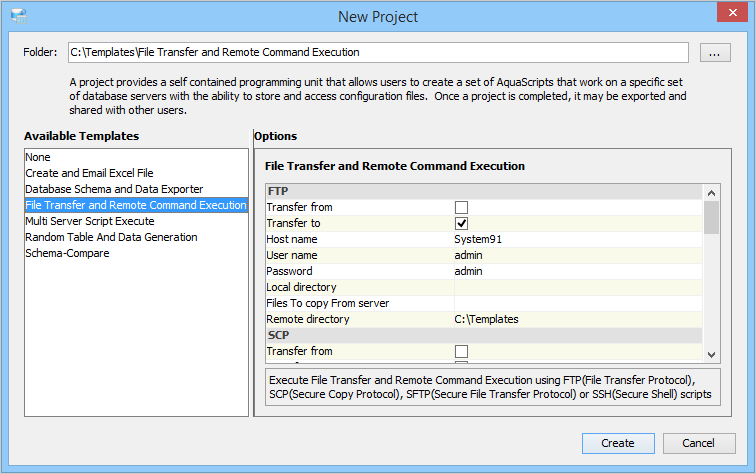Click the Folder path text field
756x474 pixels.
tap(377, 52)
